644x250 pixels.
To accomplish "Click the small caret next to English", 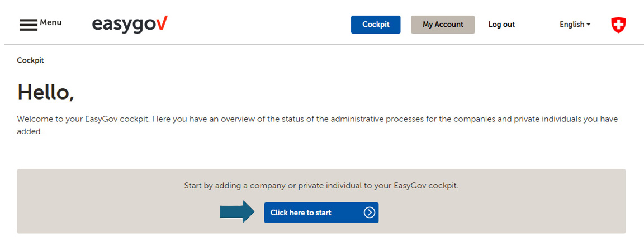I will (x=588, y=25).
